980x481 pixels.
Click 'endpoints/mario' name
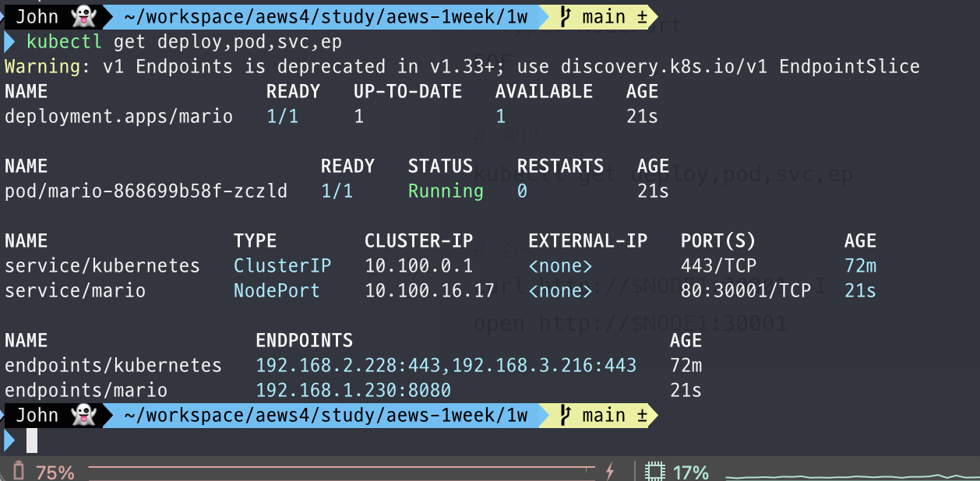point(86,390)
